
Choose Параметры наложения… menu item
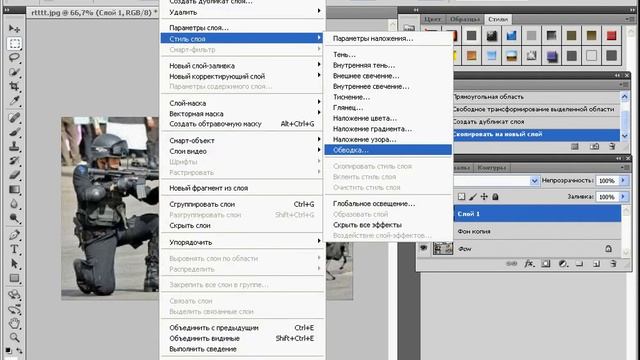coord(388,38)
